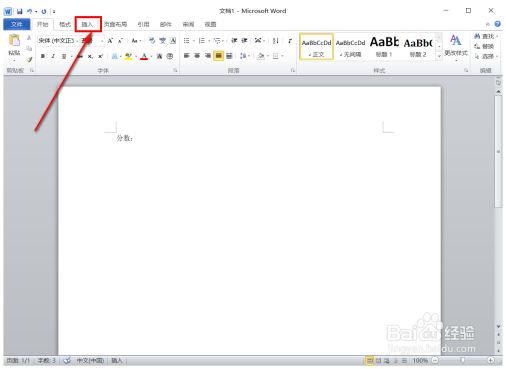This screenshot has width=506, height=369.
Task: Switch to the Page Layout tab
Action: (115, 24)
